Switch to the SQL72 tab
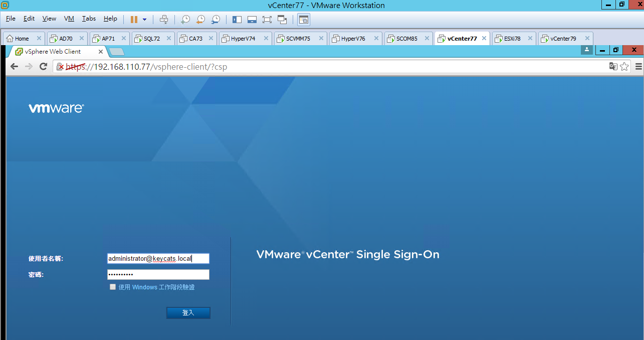 pyautogui.click(x=153, y=39)
